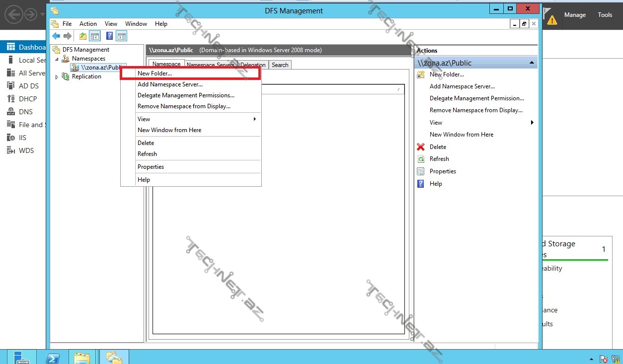Collapse the Namespaces tree node
Screen dimensions: 623x364
point(57,59)
